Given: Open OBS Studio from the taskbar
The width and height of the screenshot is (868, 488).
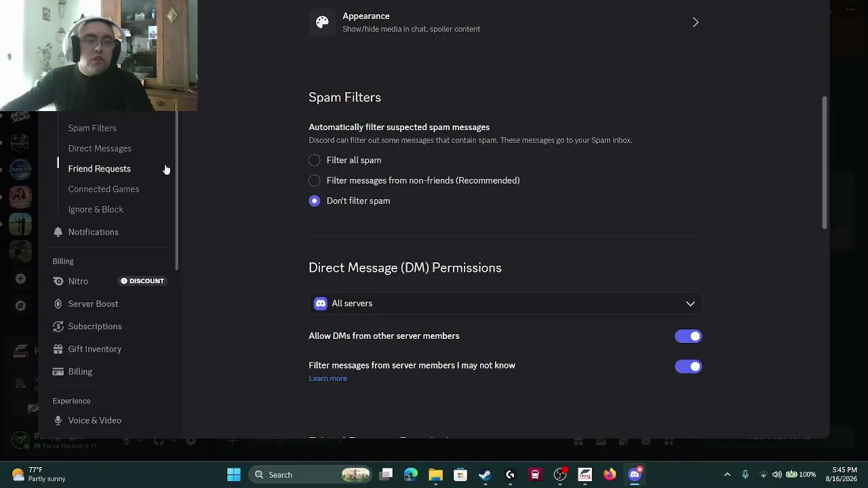Looking at the screenshot, I should click(x=560, y=474).
